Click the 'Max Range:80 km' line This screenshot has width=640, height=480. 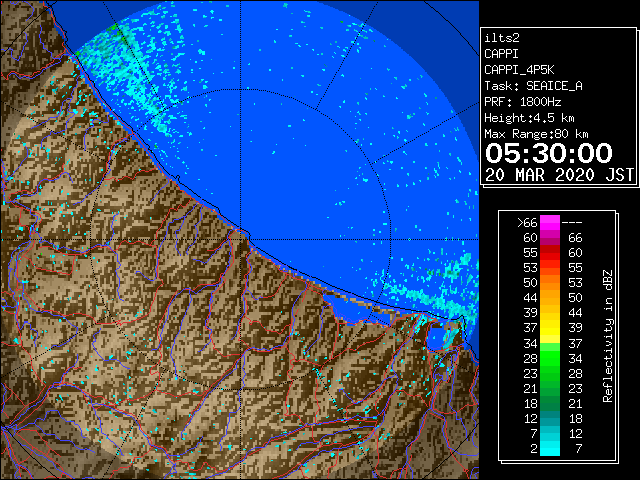536,134
